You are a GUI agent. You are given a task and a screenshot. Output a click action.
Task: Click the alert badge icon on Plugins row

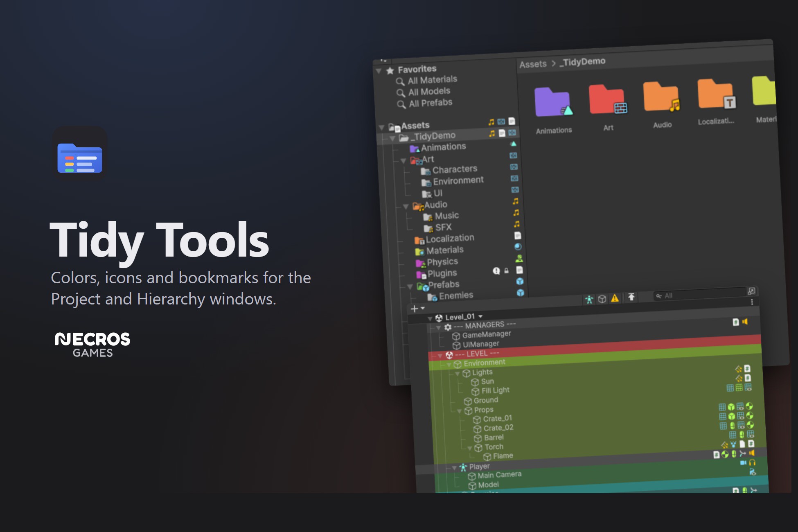tap(496, 271)
